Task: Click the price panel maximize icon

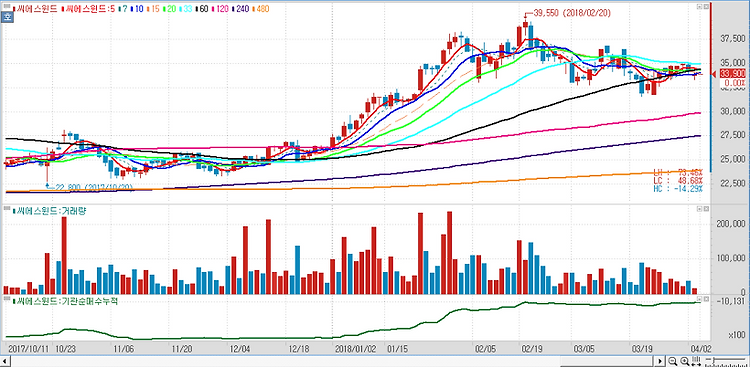Action: (705, 8)
